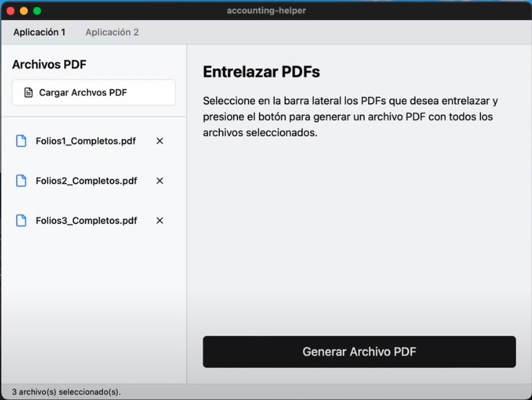
Task: Click the accounting-helper window title
Action: coord(266,11)
